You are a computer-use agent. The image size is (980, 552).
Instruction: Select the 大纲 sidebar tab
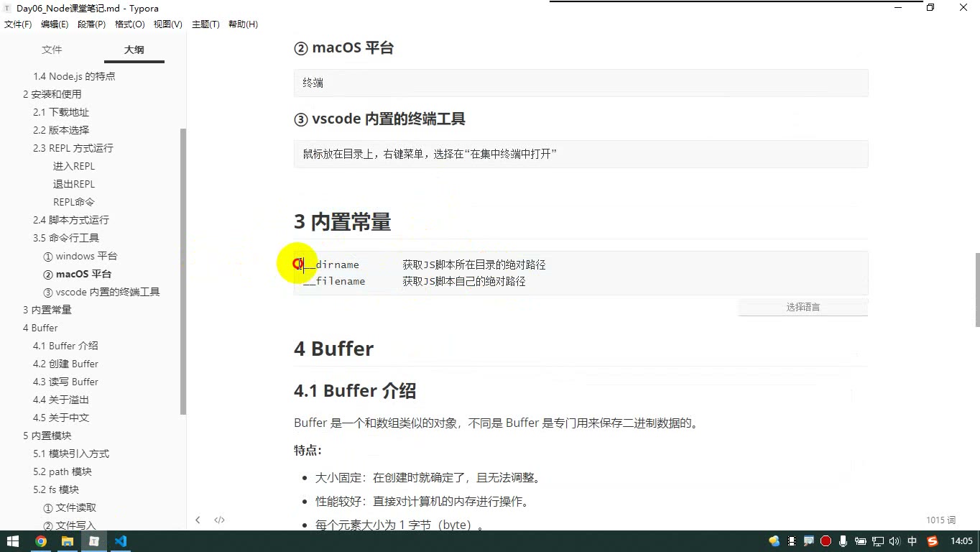[134, 50]
